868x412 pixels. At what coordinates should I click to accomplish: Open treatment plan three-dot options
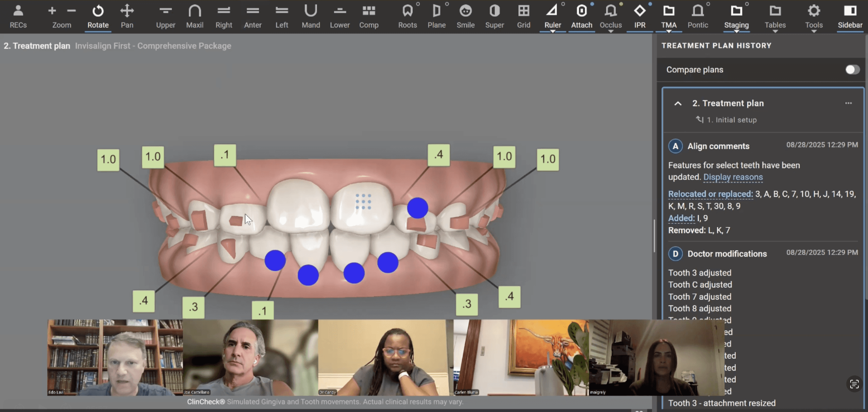[x=848, y=103]
